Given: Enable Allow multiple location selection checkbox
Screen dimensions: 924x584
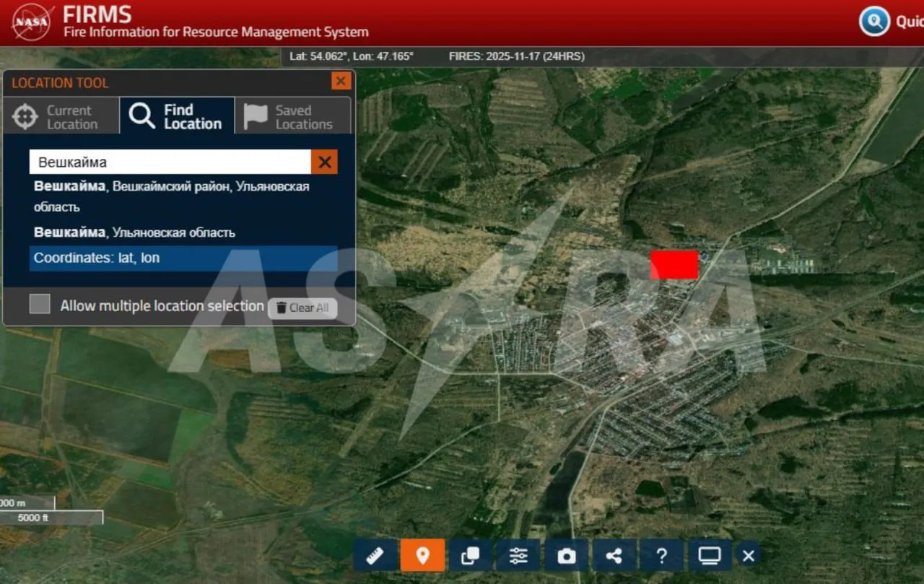Looking at the screenshot, I should (x=40, y=305).
